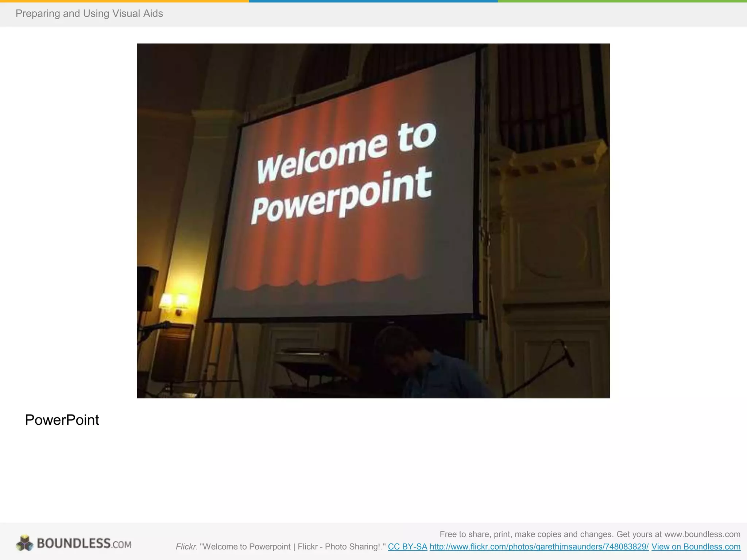Click the Preparing and Using Visual Aids header

click(89, 13)
